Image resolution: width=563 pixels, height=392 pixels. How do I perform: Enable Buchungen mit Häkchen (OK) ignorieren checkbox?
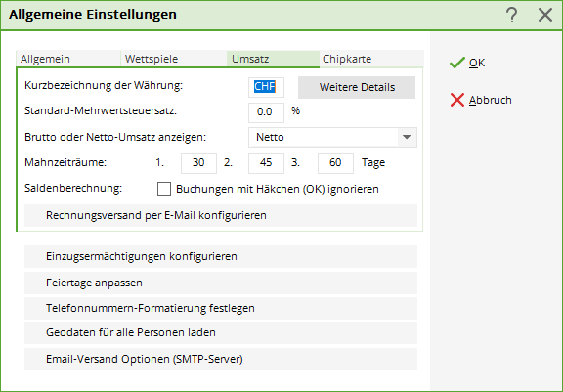click(x=164, y=189)
